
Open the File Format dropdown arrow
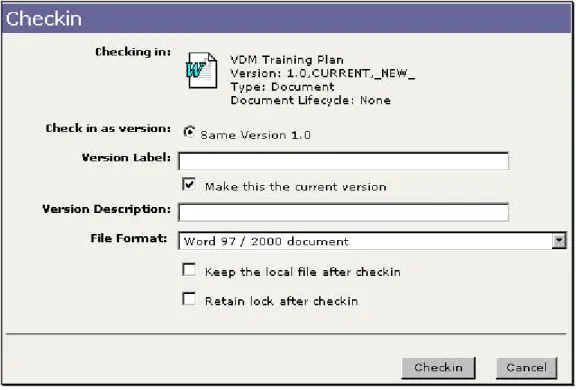point(559,241)
